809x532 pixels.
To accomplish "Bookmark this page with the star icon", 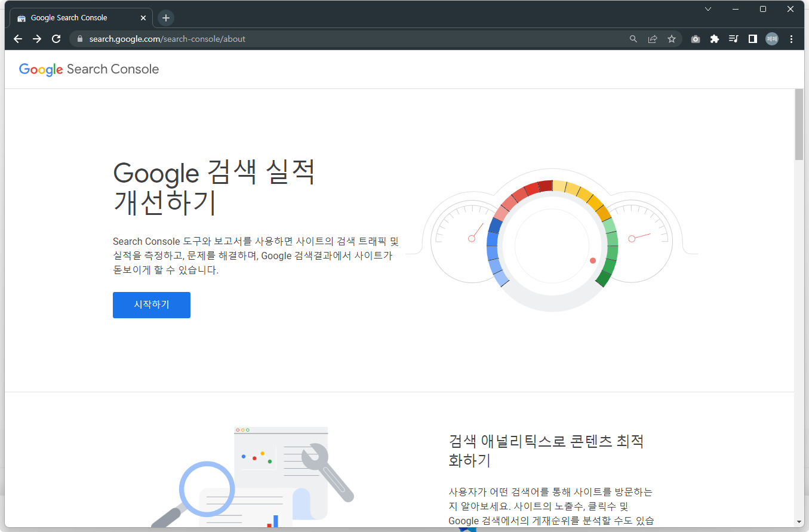I will (x=672, y=39).
